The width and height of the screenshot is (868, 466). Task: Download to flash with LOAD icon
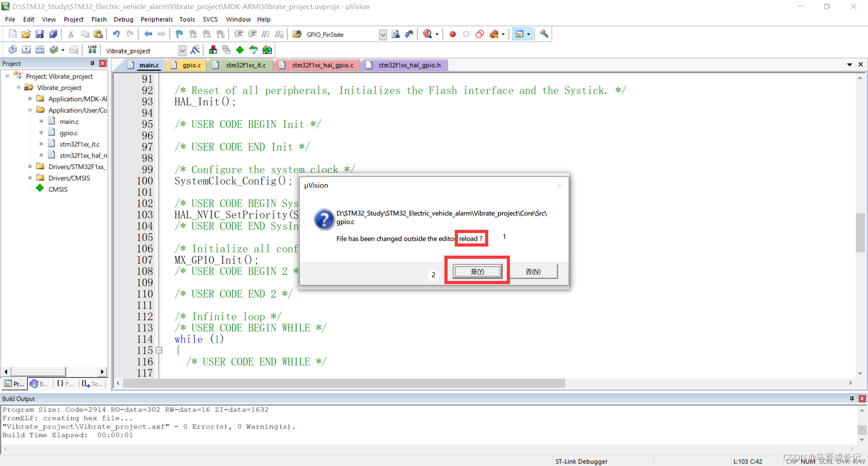(x=92, y=50)
